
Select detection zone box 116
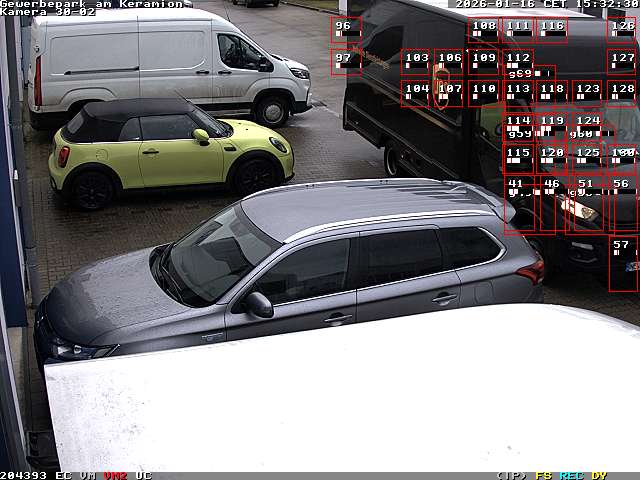pos(551,30)
